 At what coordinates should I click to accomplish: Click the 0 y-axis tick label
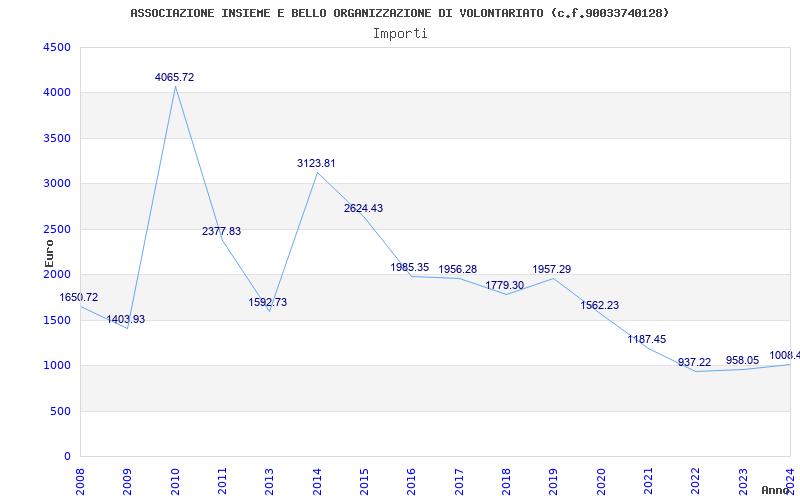pos(68,457)
